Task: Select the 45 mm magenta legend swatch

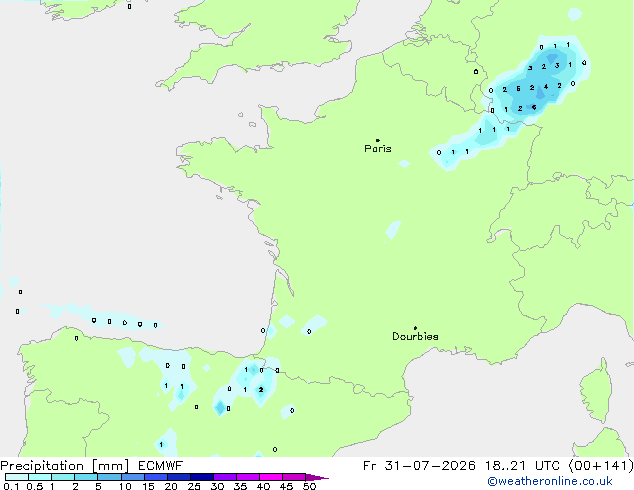Action: 294,477
